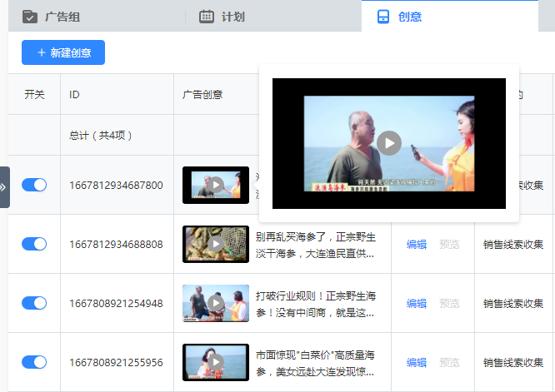
Task: Toggle switch for ID 1667808921255956
Action: tap(34, 362)
